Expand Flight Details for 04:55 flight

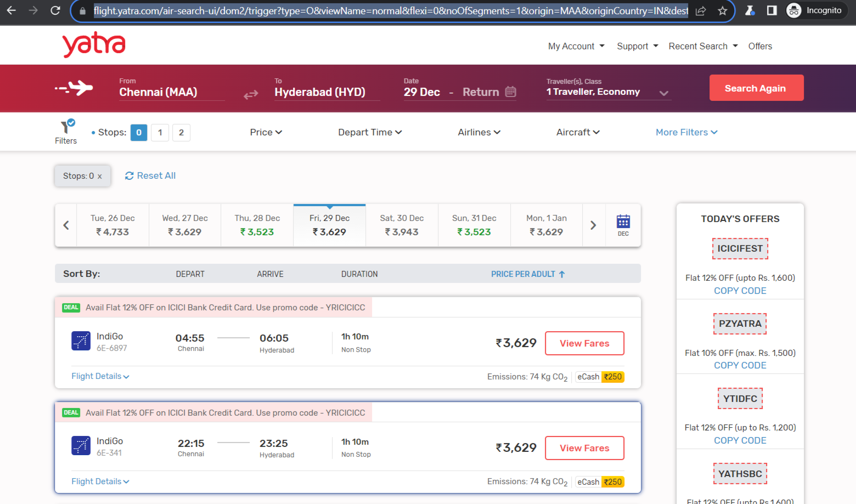[100, 376]
